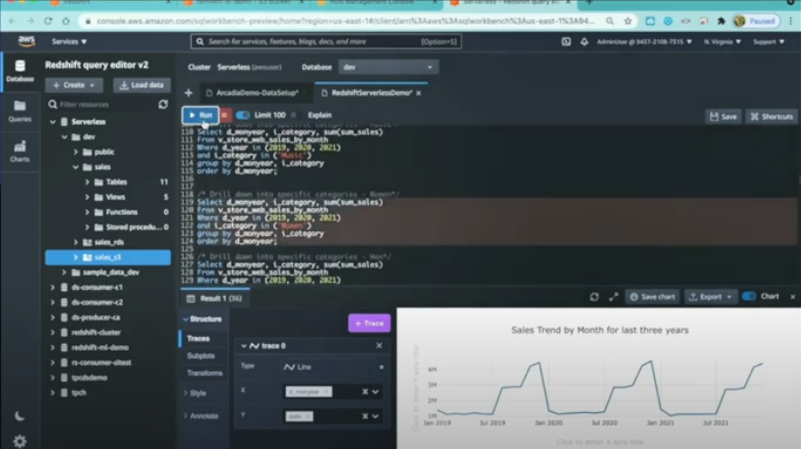801x449 pixels.
Task: Expand the Style section
Action: (195, 393)
